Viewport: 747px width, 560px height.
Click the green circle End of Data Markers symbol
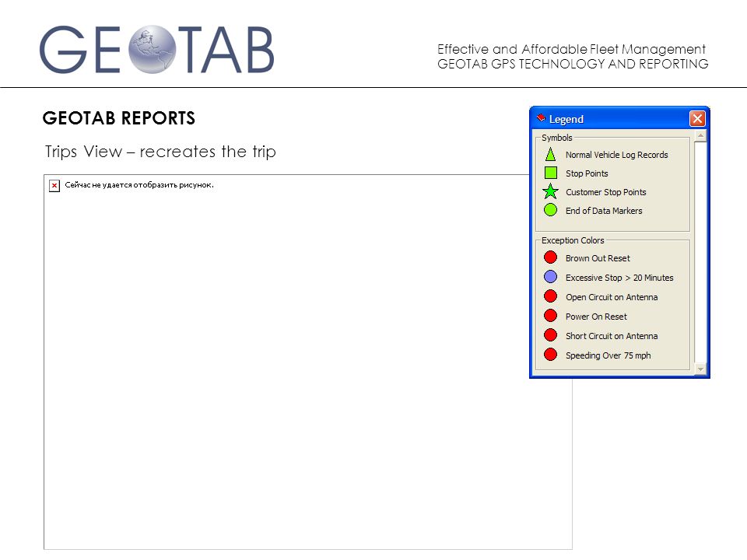pos(550,210)
